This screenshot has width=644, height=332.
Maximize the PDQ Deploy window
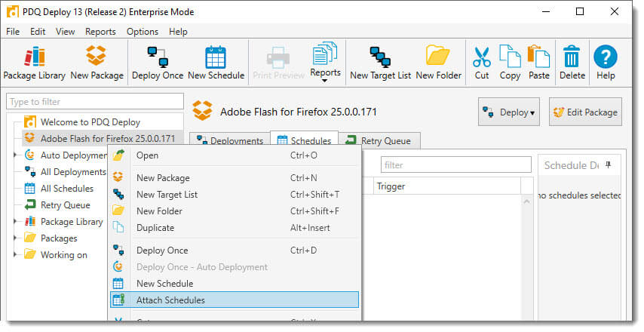(x=579, y=11)
